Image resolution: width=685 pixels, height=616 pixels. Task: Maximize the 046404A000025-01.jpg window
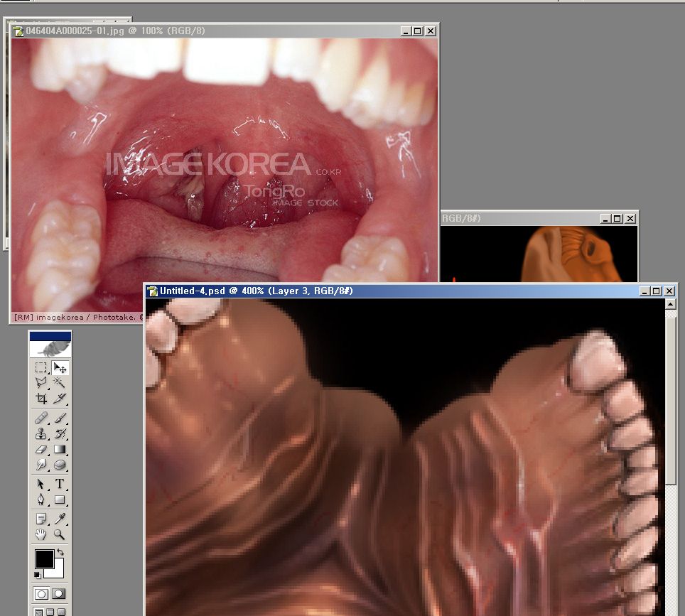point(418,31)
